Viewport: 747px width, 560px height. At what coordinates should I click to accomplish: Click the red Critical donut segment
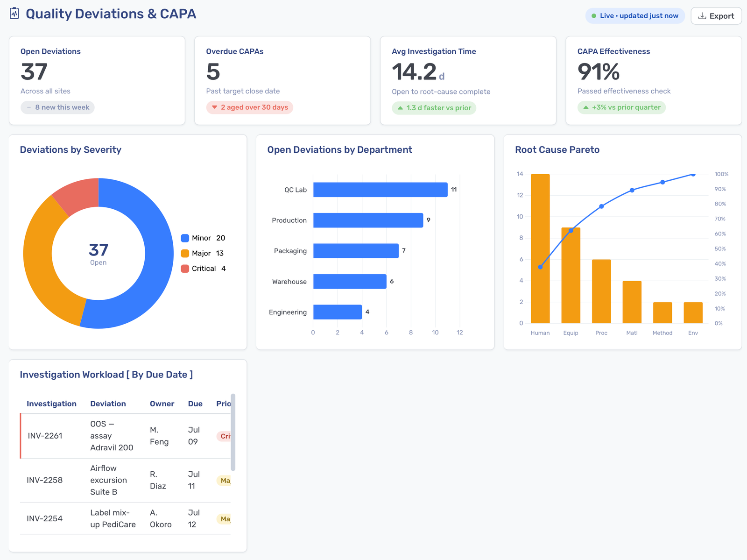tap(79, 195)
